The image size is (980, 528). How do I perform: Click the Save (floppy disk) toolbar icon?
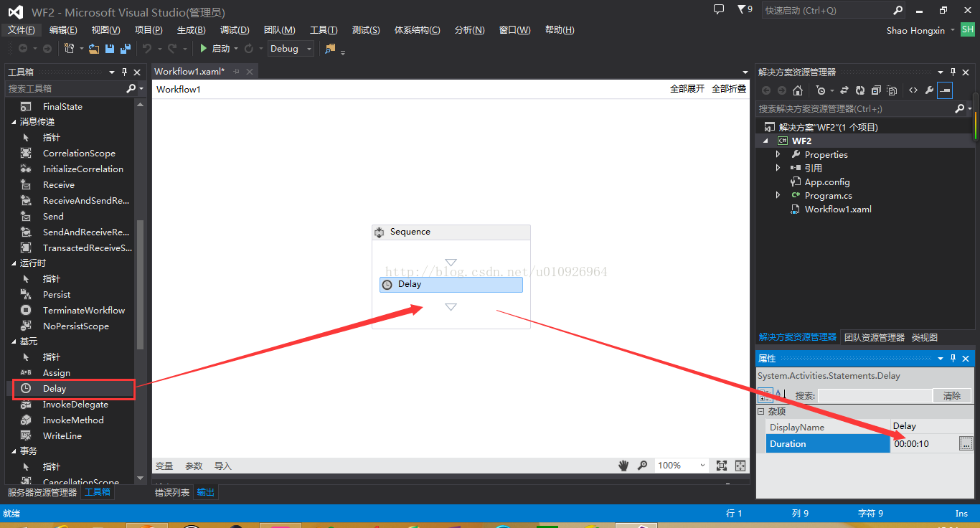click(110, 49)
